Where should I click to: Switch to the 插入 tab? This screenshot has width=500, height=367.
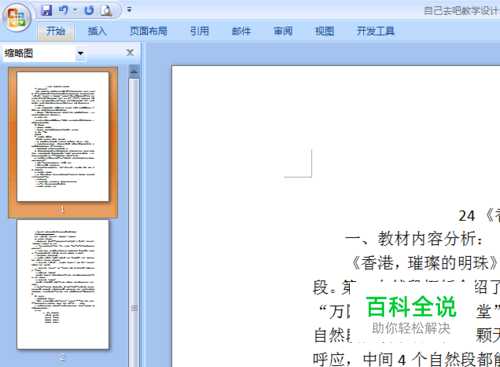[x=97, y=31]
